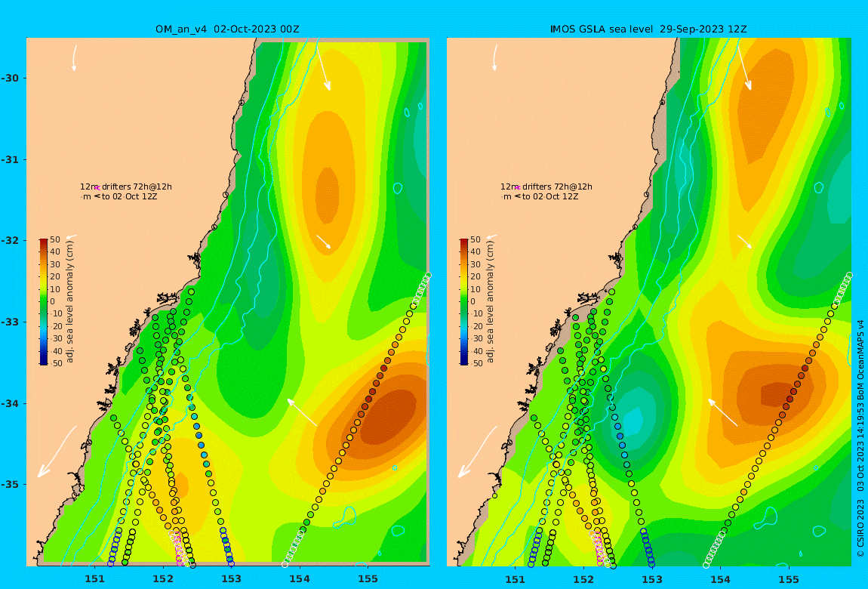Click the magenta drifter marker in IMOS GSLA legend
The image size is (868, 589).
click(x=518, y=188)
